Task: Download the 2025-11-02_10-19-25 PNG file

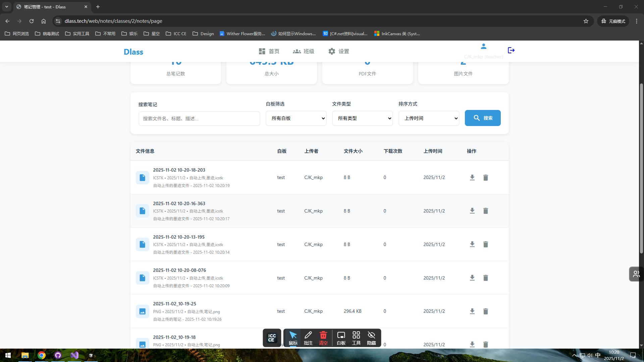Action: [x=472, y=311]
